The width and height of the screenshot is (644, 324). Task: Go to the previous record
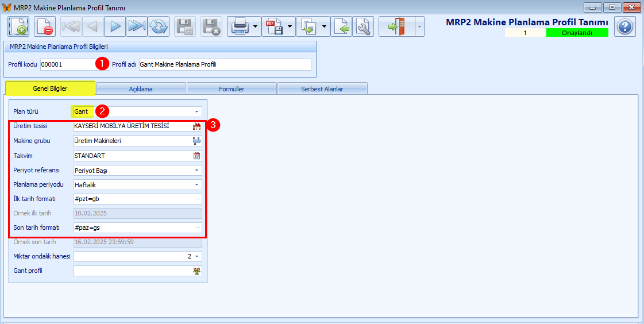93,26
